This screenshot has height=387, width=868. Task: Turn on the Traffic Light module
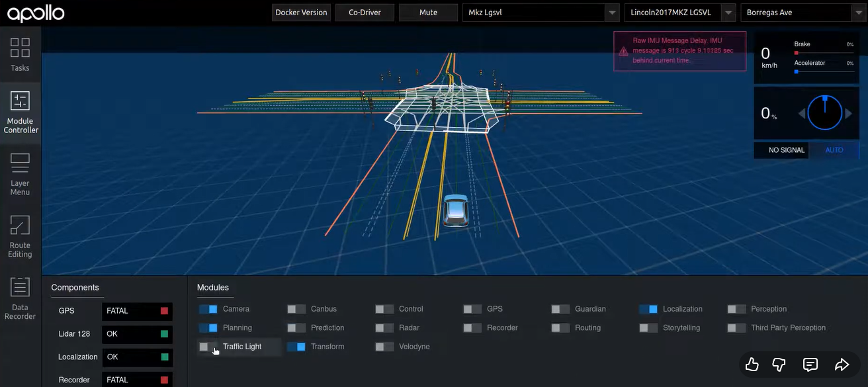tap(208, 346)
